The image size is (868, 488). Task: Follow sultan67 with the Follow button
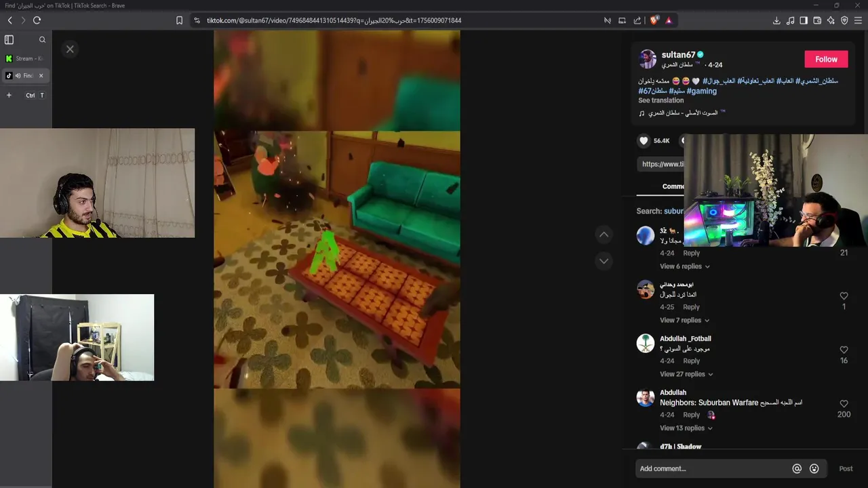click(x=826, y=59)
